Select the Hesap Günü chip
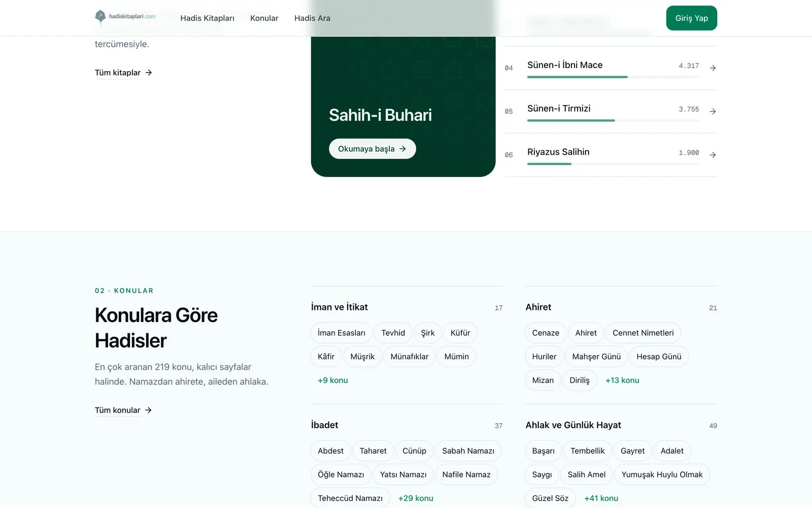Image resolution: width=812 pixels, height=508 pixels. point(659,357)
